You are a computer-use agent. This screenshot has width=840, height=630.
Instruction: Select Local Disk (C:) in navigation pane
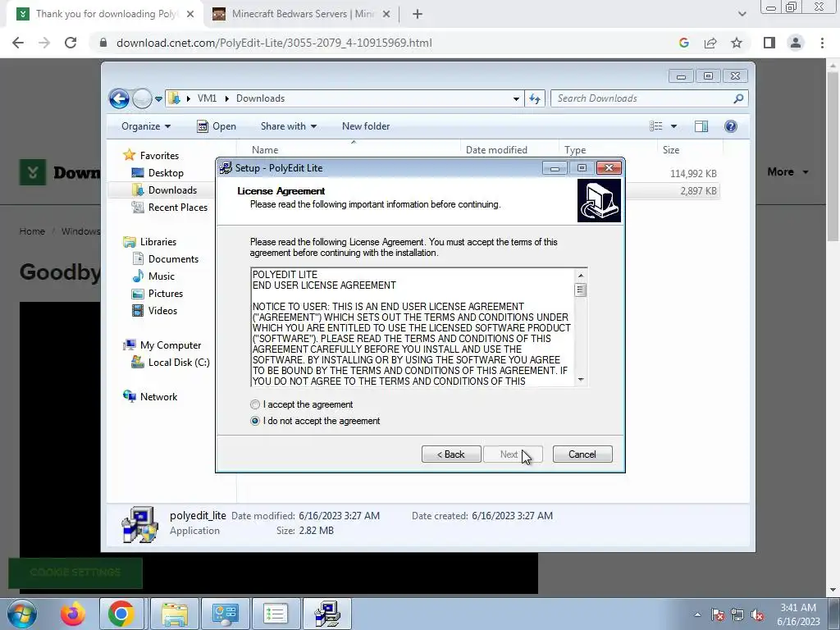click(x=178, y=363)
